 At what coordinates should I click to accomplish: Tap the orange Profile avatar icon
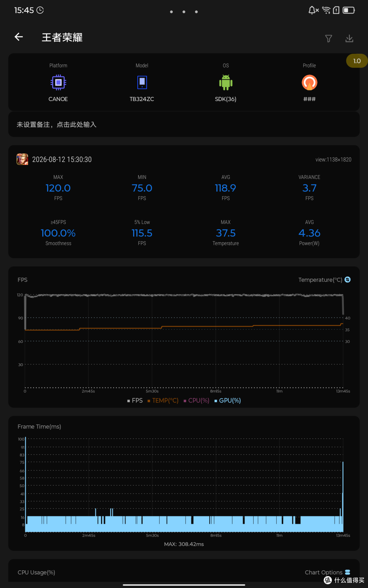click(x=309, y=82)
